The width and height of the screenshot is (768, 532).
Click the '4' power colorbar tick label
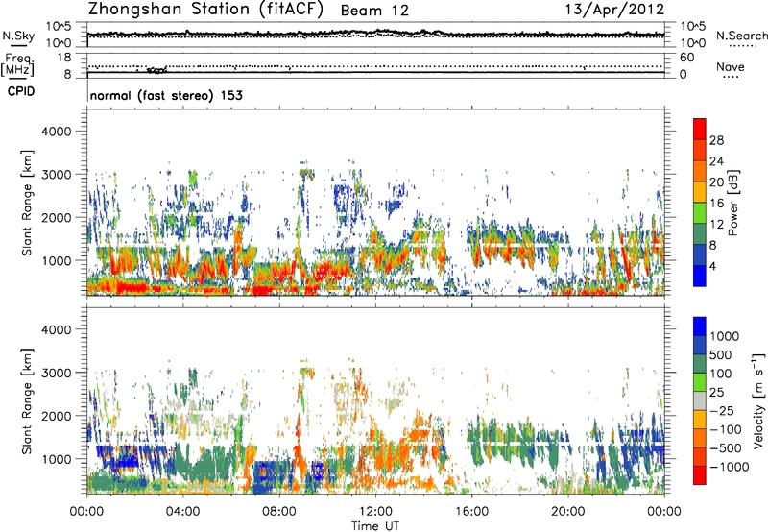pos(712,266)
